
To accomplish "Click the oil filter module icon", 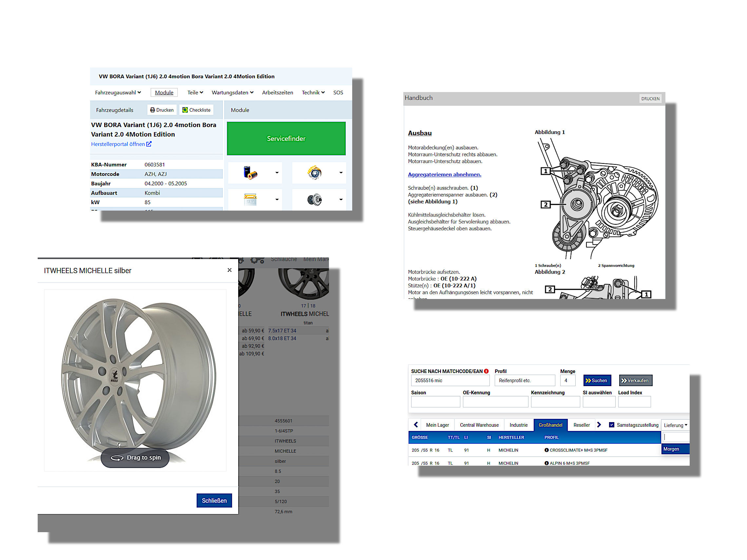I will click(x=250, y=173).
